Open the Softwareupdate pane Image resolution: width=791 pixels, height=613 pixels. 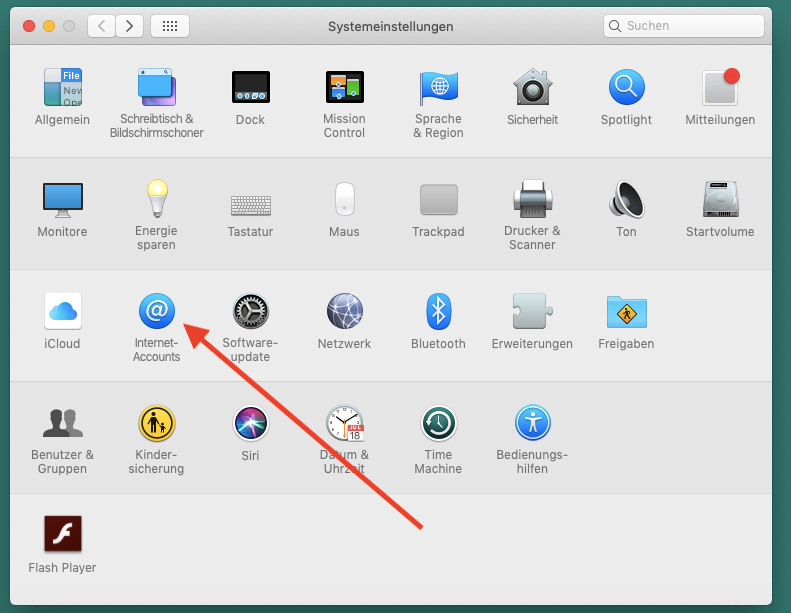pyautogui.click(x=250, y=312)
